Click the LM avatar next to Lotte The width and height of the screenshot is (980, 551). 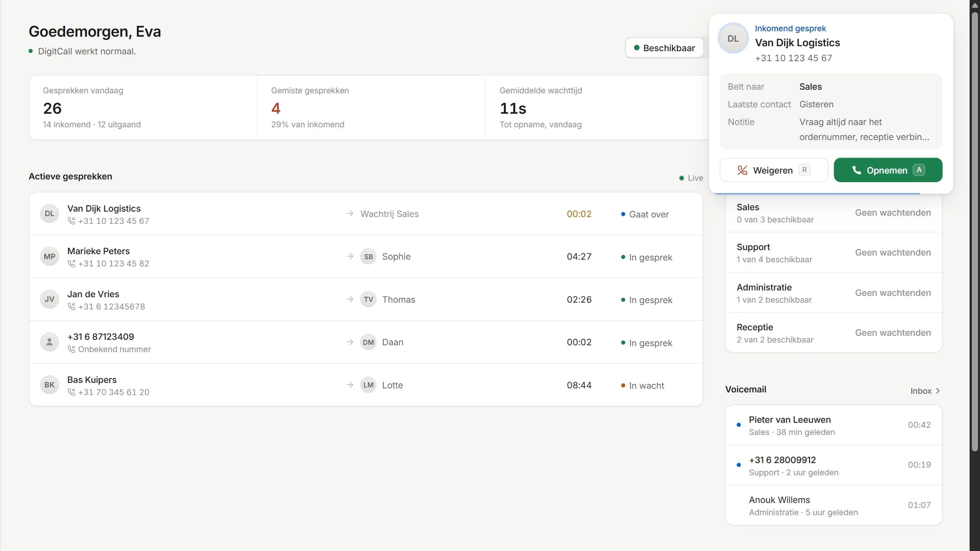point(368,385)
